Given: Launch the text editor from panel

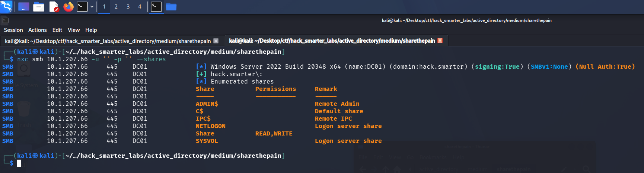Looking at the screenshot, I should pyautogui.click(x=54, y=7).
